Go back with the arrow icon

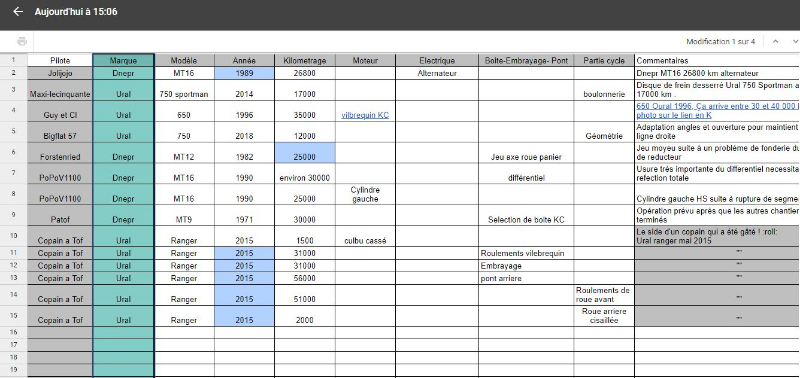pyautogui.click(x=18, y=12)
